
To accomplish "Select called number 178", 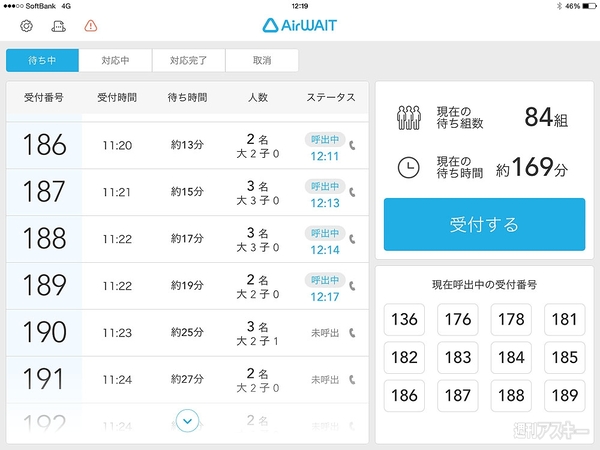I will point(511,320).
